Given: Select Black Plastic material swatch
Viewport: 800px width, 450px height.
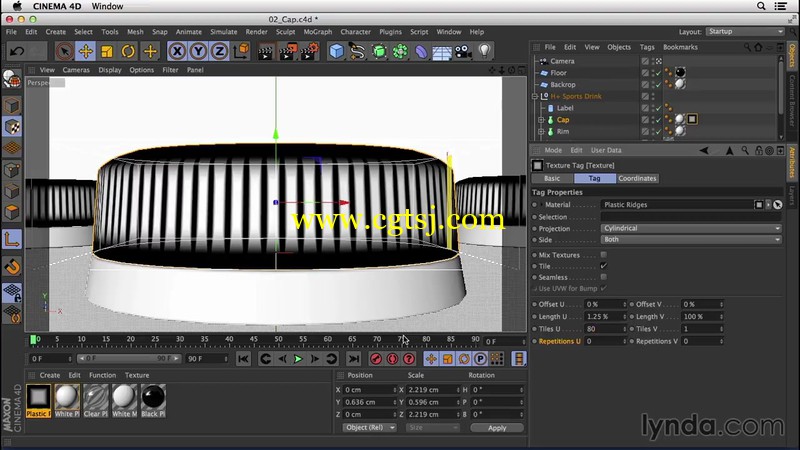Looking at the screenshot, I should pyautogui.click(x=153, y=401).
